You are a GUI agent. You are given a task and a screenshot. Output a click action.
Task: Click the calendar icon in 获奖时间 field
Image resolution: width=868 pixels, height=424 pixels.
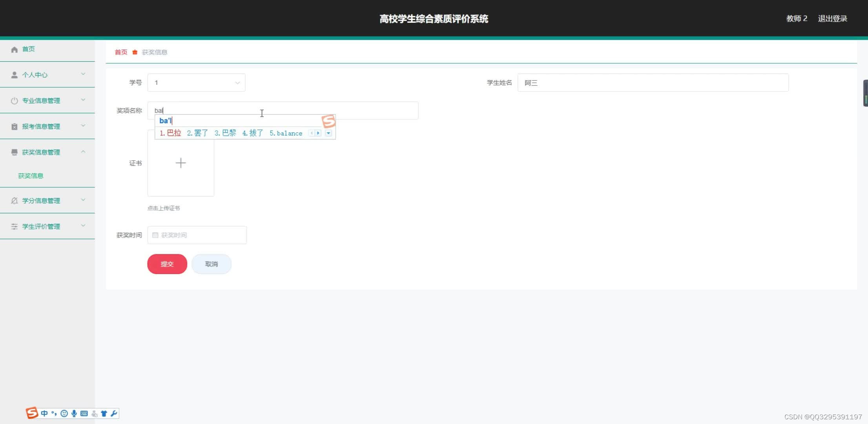155,235
